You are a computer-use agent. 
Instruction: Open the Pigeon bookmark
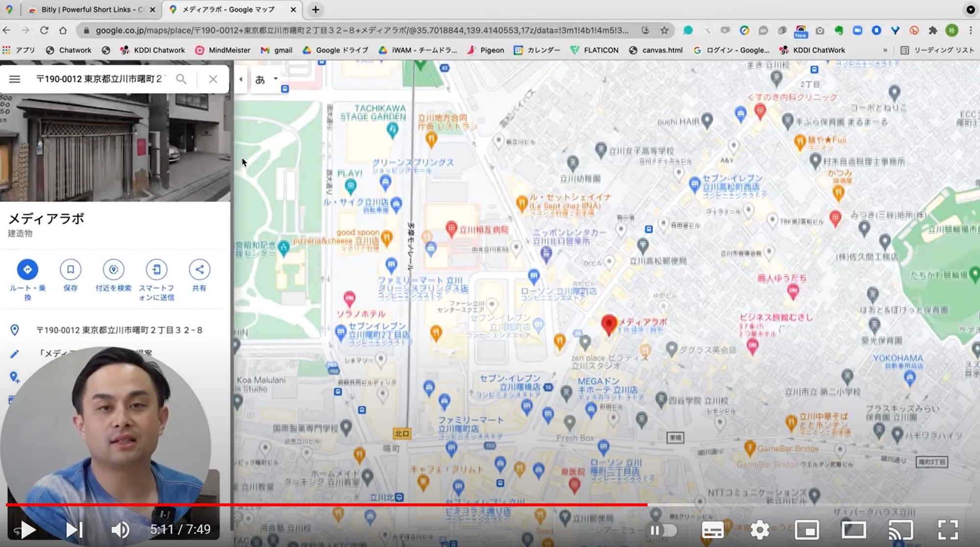point(486,50)
